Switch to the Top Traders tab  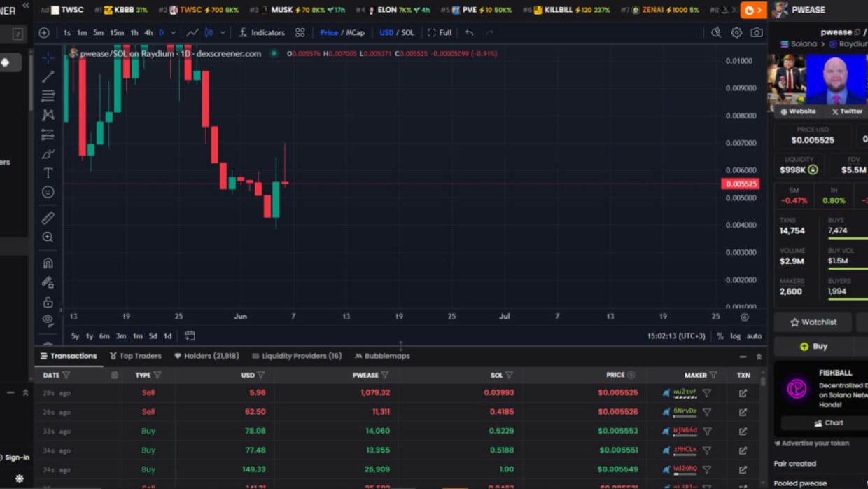136,356
